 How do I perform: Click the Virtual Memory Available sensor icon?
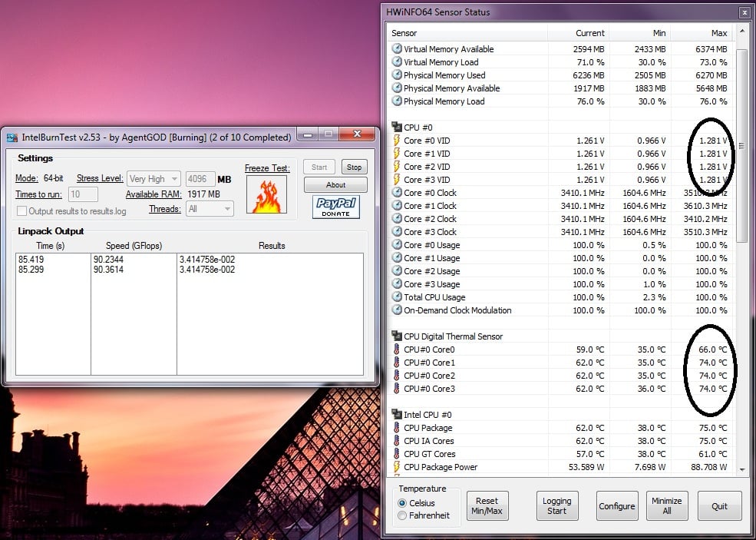tap(397, 48)
